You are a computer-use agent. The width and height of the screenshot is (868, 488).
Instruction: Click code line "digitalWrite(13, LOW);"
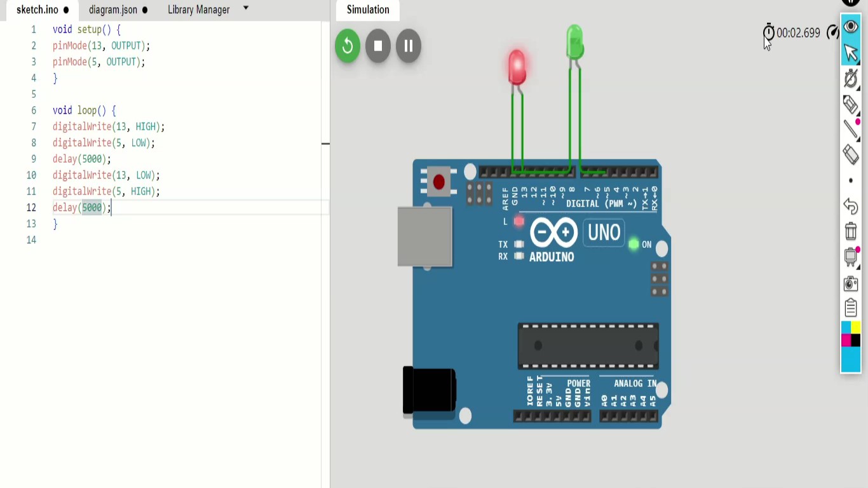pos(106,175)
